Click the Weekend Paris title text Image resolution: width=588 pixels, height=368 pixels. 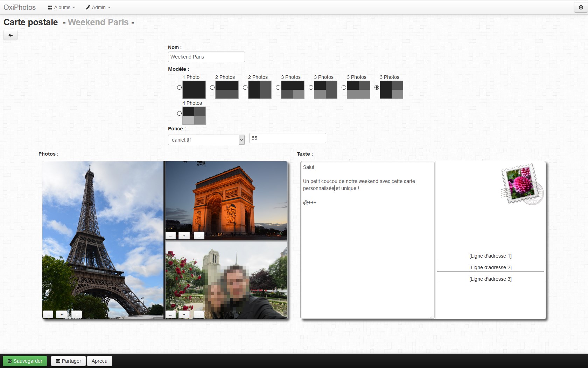[x=98, y=22]
